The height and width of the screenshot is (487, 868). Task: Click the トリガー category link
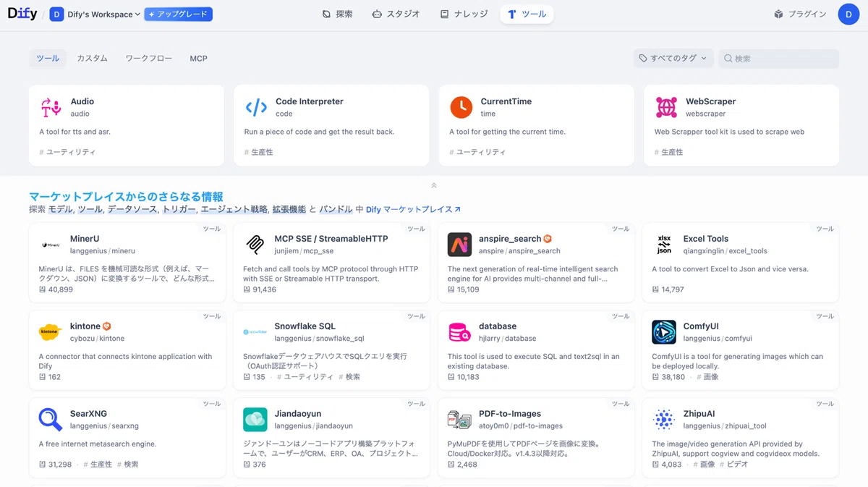pos(179,209)
